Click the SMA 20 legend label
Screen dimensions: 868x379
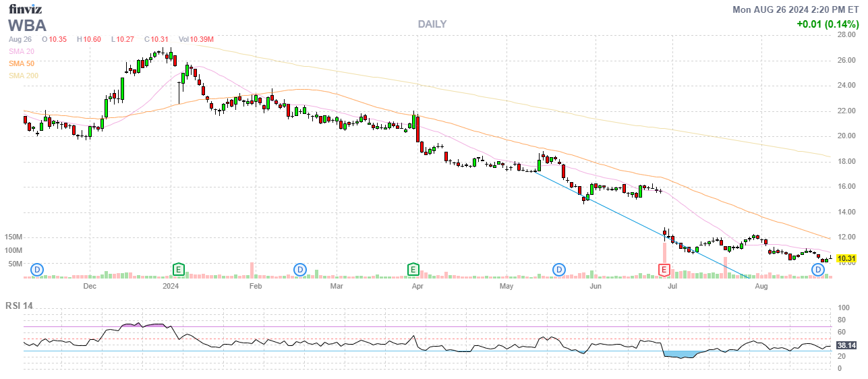tap(22, 51)
